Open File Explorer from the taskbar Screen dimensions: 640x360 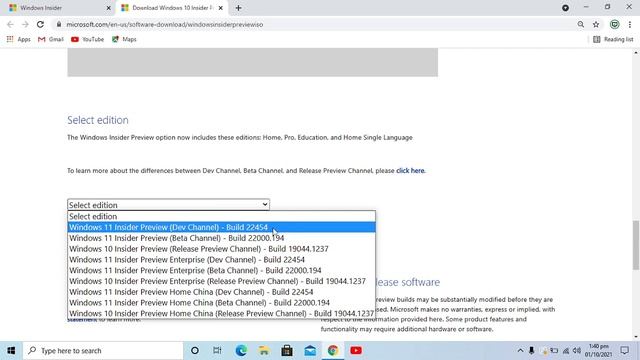tap(264, 351)
